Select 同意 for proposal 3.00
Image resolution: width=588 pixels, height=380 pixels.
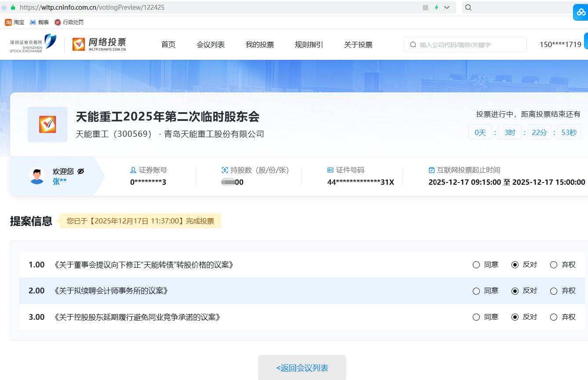click(476, 317)
